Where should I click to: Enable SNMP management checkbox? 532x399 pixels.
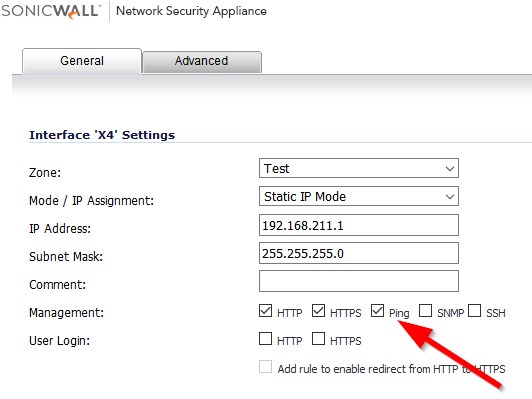[425, 310]
